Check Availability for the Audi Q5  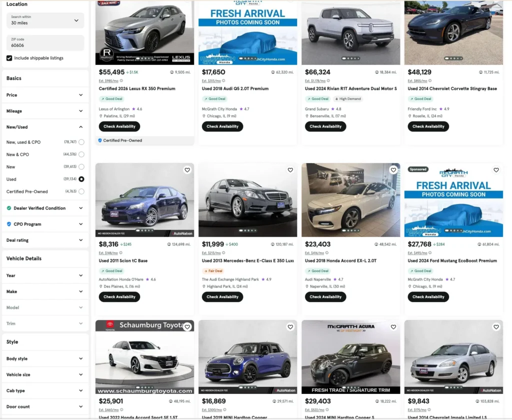[222, 126]
